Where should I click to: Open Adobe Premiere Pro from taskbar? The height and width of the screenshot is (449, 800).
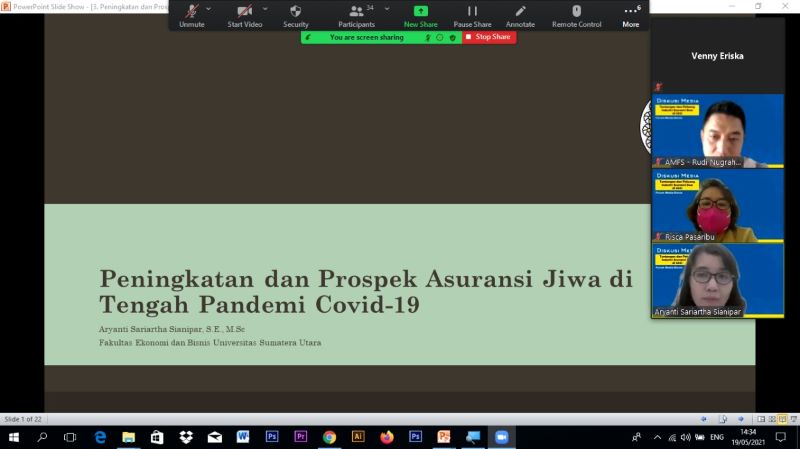point(301,437)
